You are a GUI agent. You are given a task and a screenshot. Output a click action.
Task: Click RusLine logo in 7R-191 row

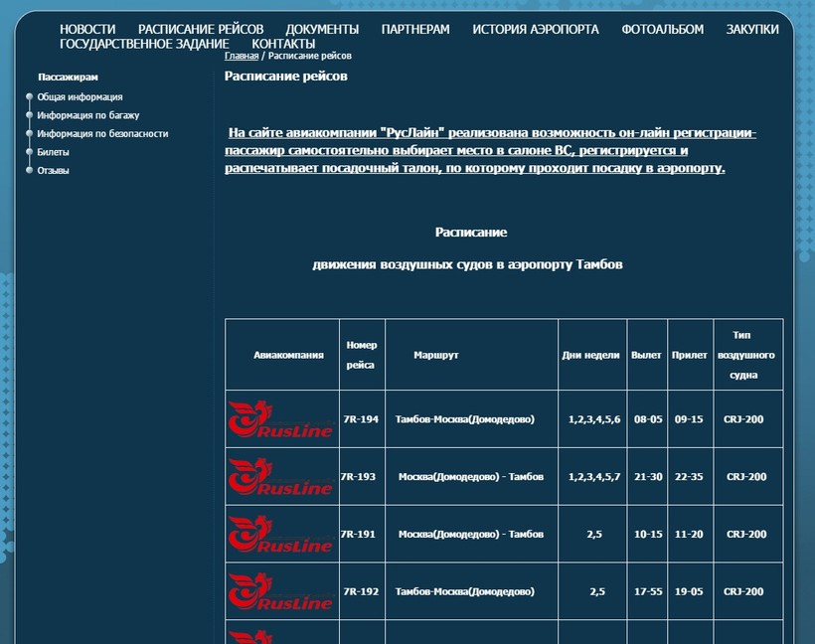coord(281,534)
